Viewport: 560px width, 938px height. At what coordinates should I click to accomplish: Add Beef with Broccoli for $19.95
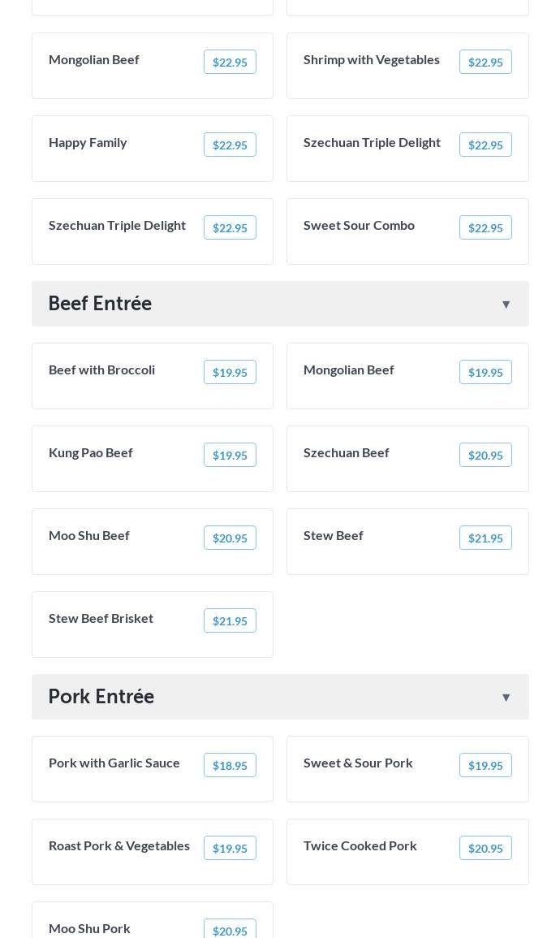[230, 373]
